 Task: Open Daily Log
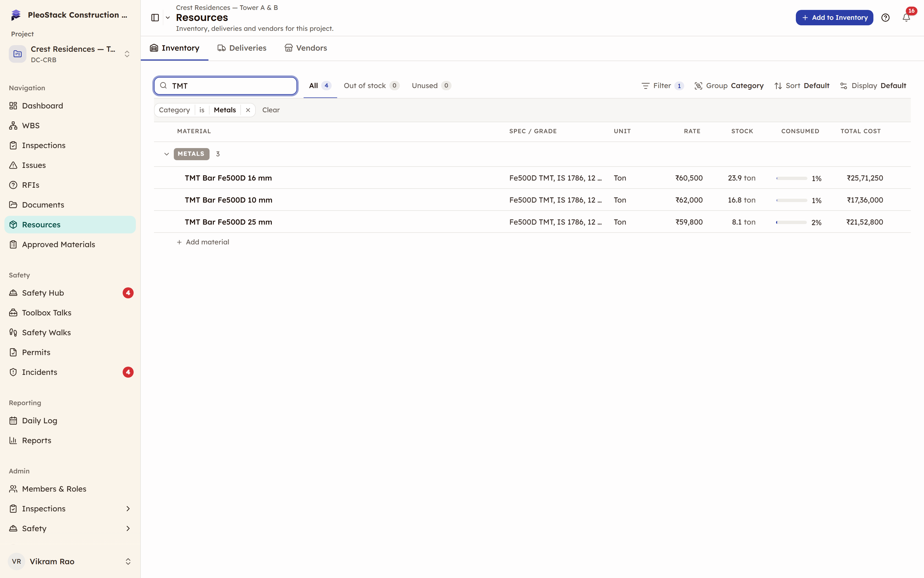click(x=70, y=421)
